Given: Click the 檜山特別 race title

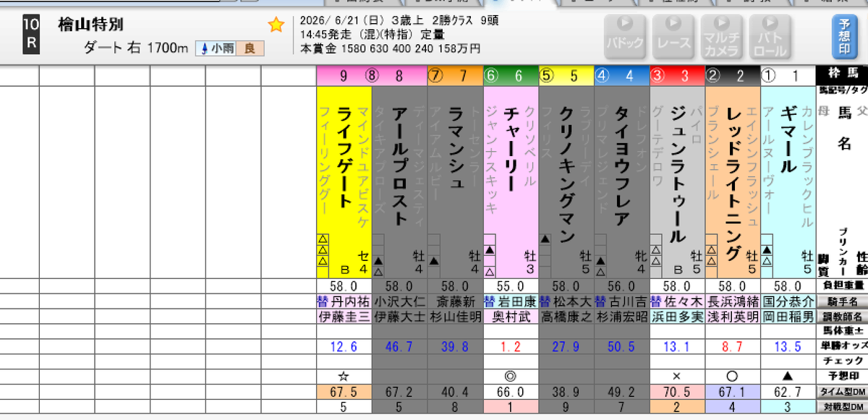Looking at the screenshot, I should pyautogui.click(x=91, y=25).
